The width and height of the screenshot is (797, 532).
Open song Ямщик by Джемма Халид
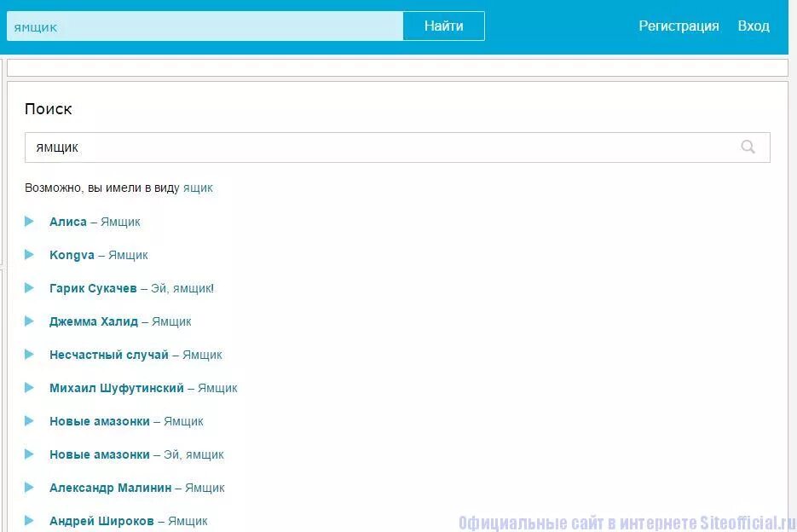coord(171,321)
